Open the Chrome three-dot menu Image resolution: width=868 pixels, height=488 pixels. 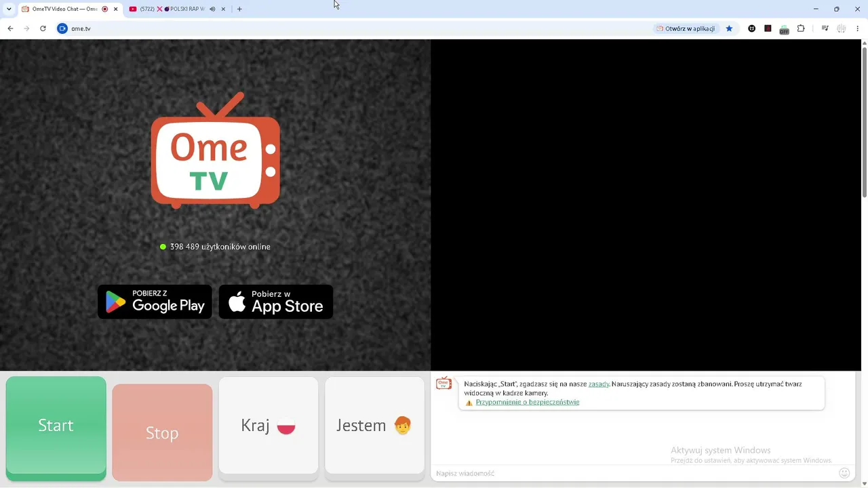(858, 28)
